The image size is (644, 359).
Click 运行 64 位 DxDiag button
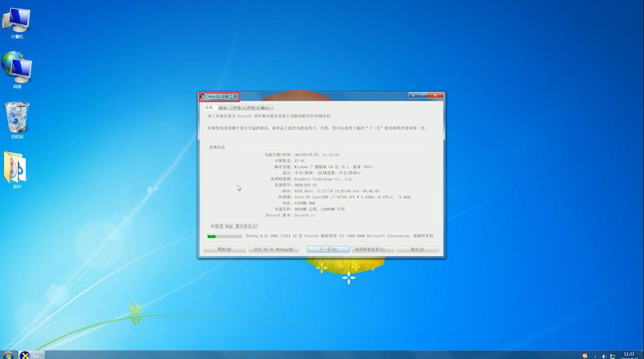point(274,249)
